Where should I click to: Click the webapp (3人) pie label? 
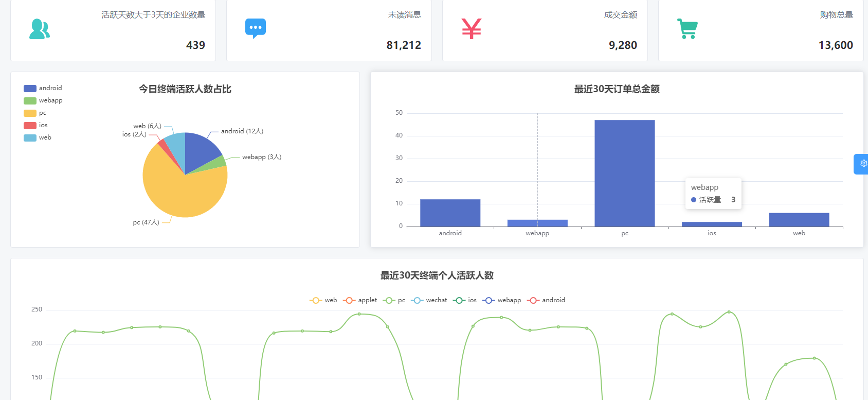pyautogui.click(x=262, y=157)
